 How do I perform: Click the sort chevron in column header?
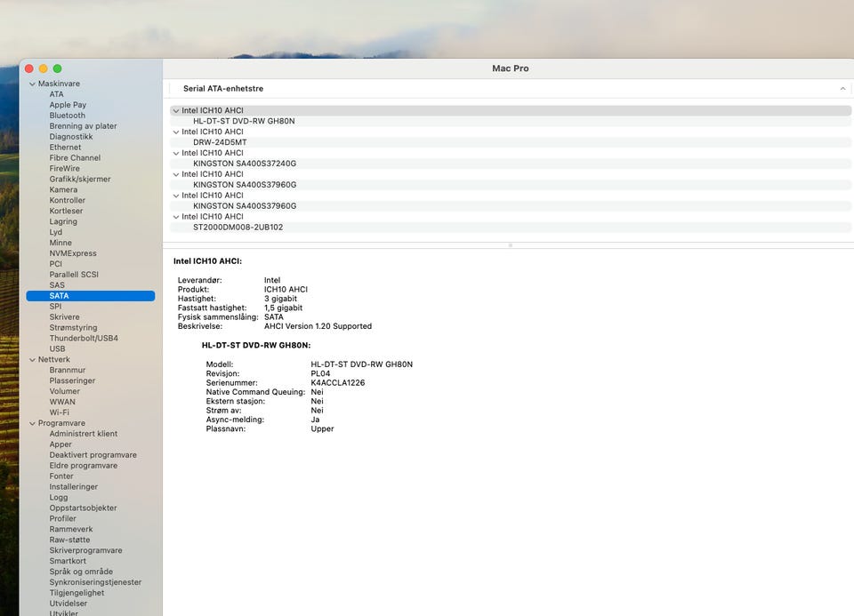click(842, 89)
